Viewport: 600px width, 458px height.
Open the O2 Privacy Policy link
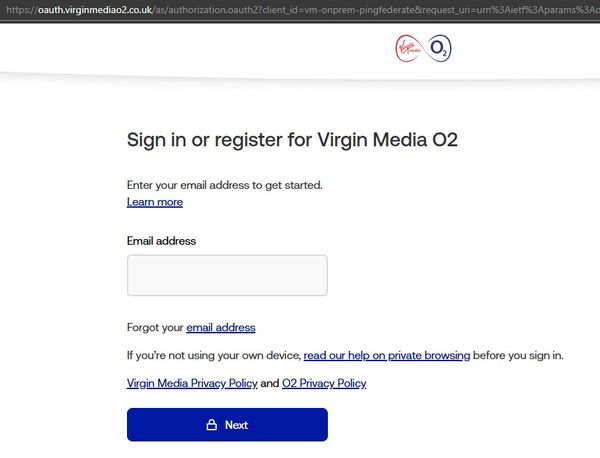[x=324, y=383]
